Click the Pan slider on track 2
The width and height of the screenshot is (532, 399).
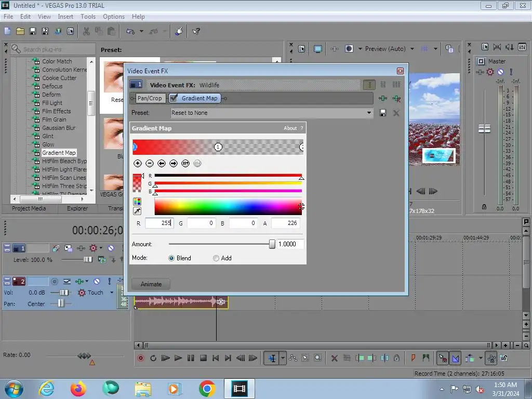[x=60, y=303]
